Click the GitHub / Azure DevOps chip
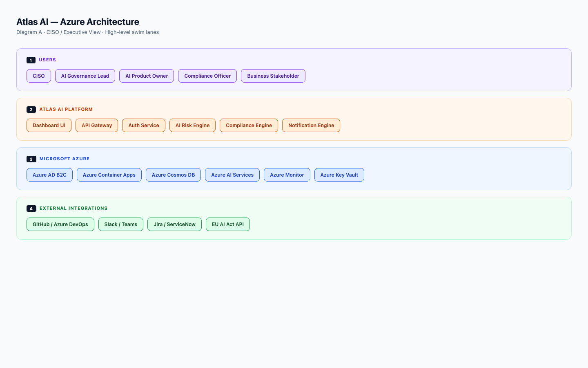Viewport: 588px width, 368px height. [x=60, y=224]
